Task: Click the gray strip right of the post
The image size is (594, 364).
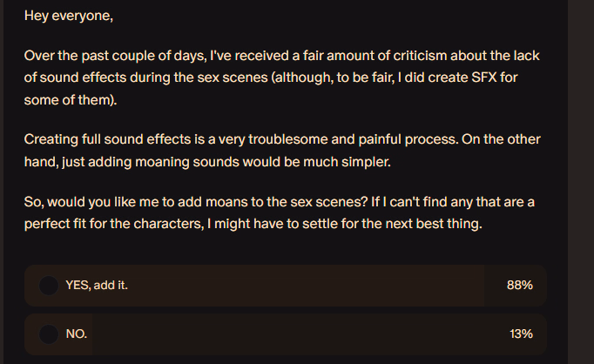Action: [581, 182]
